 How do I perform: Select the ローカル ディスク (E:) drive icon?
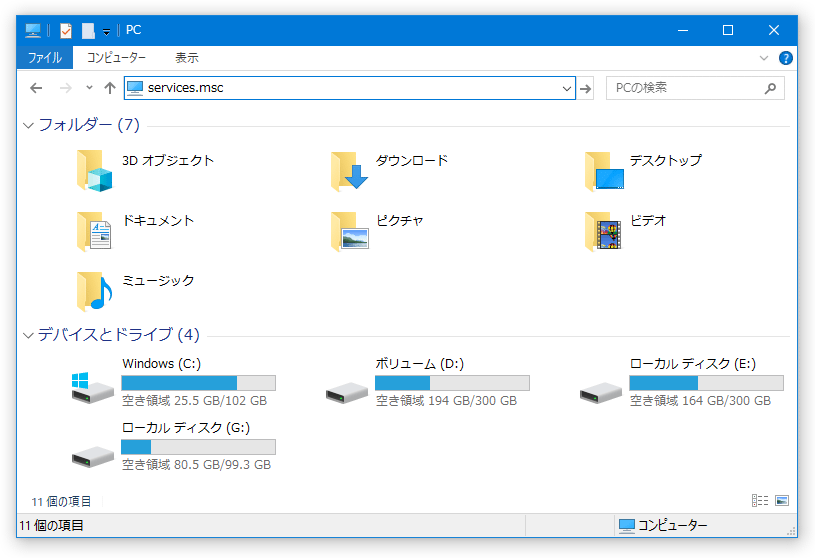click(600, 393)
